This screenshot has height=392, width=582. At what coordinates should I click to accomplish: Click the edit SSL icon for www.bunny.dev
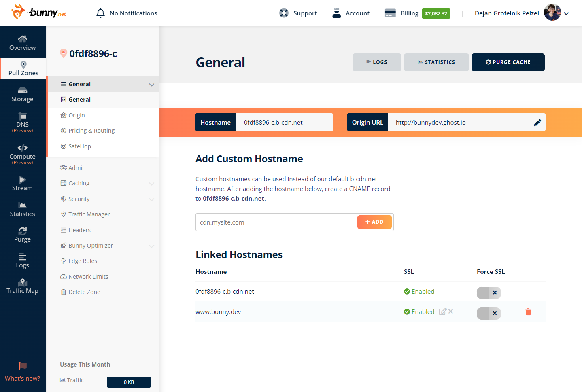(x=443, y=311)
